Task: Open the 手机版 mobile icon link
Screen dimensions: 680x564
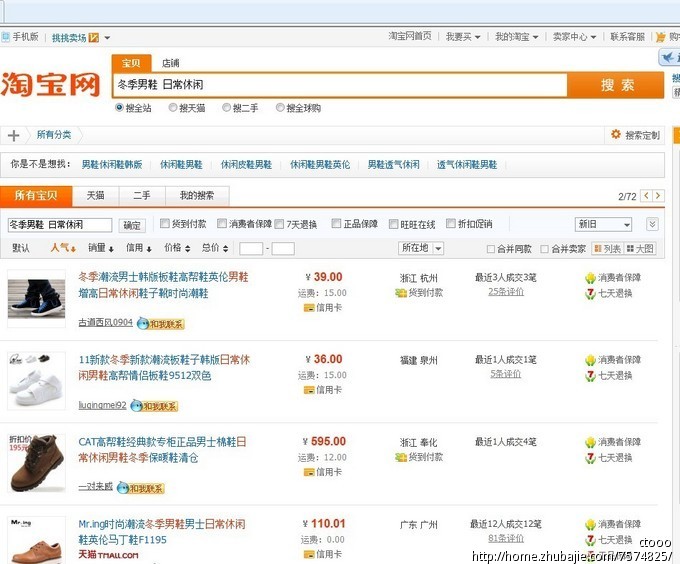Action: pyautogui.click(x=5, y=37)
